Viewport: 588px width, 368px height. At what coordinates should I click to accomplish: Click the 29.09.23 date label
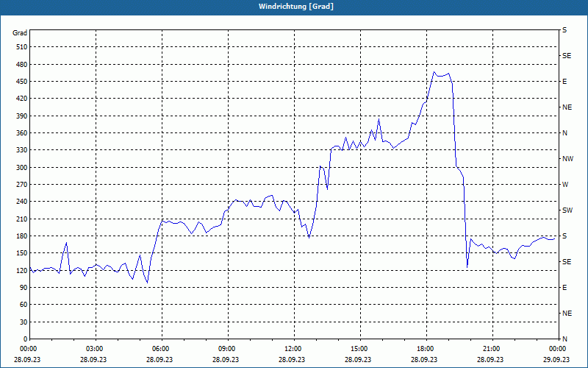tap(556, 359)
